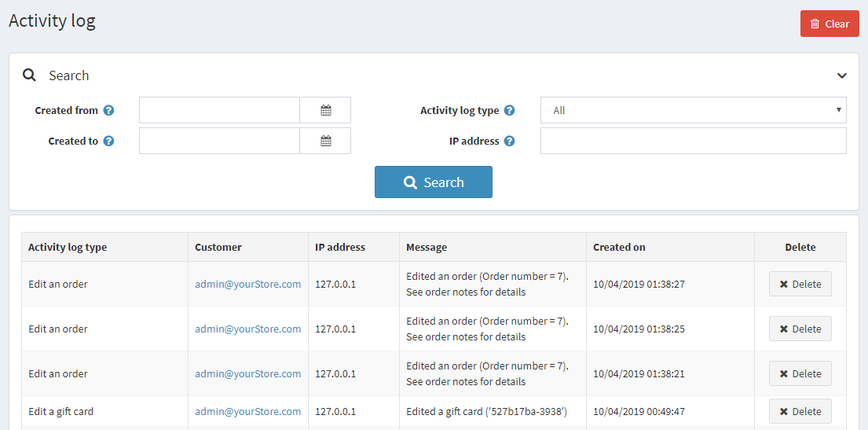Focus the Created from date field
The width and height of the screenshot is (868, 430).
219,111
